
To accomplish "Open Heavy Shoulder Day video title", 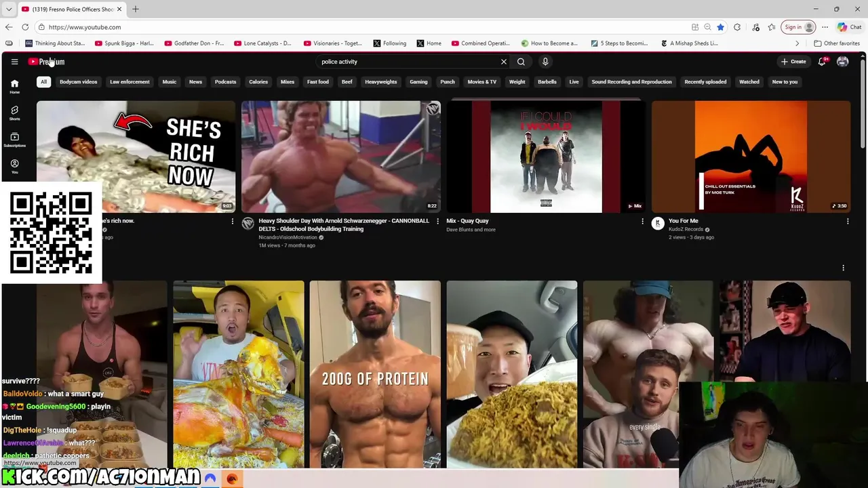I will tap(344, 225).
